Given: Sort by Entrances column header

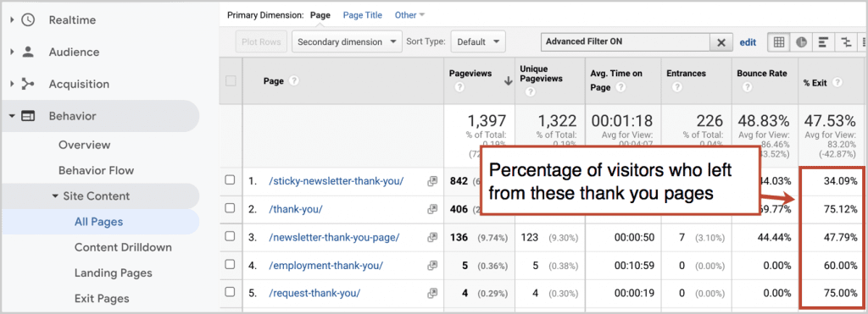Looking at the screenshot, I should tap(687, 73).
